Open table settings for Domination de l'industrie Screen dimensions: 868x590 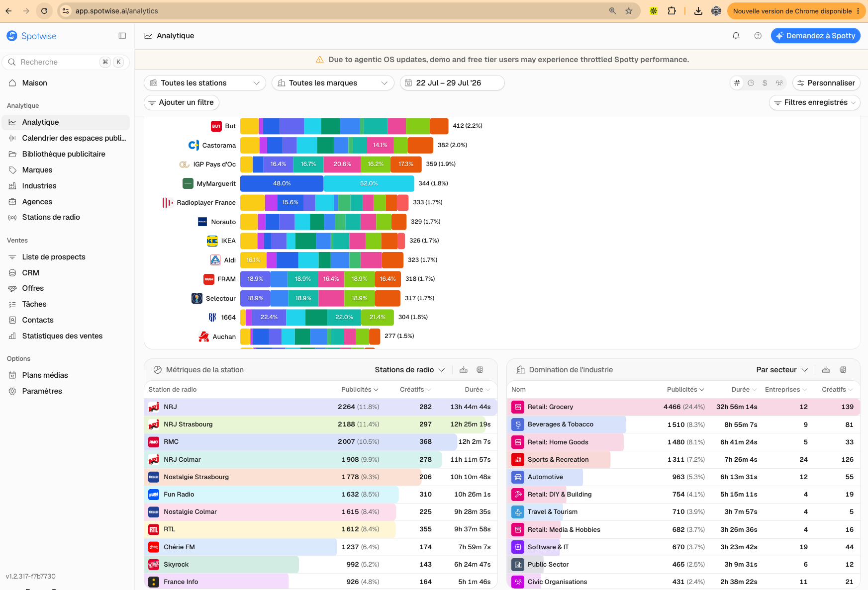coord(843,370)
